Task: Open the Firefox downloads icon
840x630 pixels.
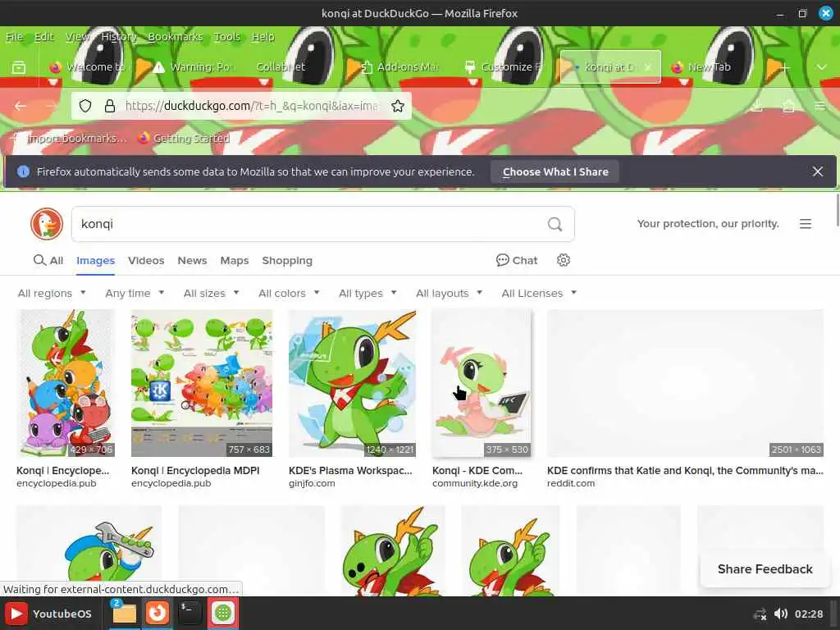Action: coord(756,106)
